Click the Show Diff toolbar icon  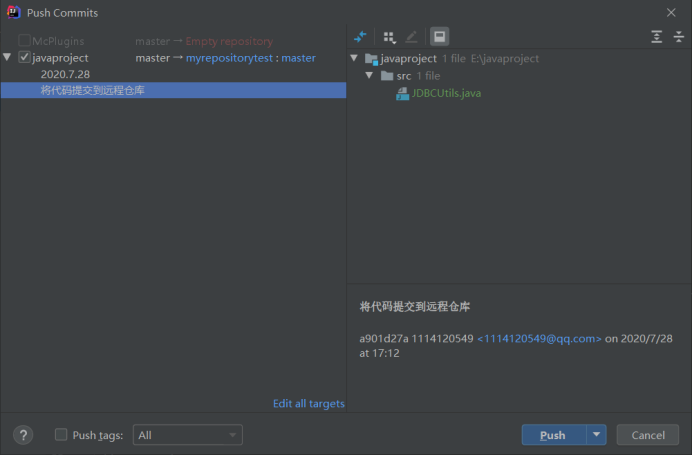tap(360, 37)
